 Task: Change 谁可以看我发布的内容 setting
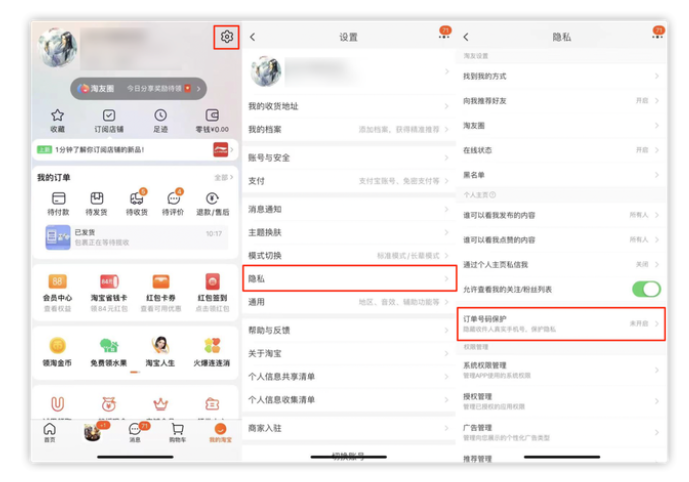click(x=562, y=215)
